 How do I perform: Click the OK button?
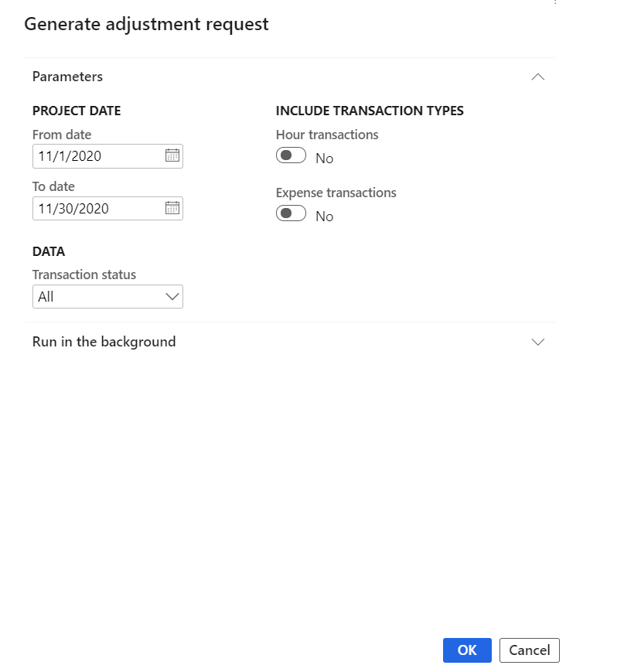click(467, 650)
